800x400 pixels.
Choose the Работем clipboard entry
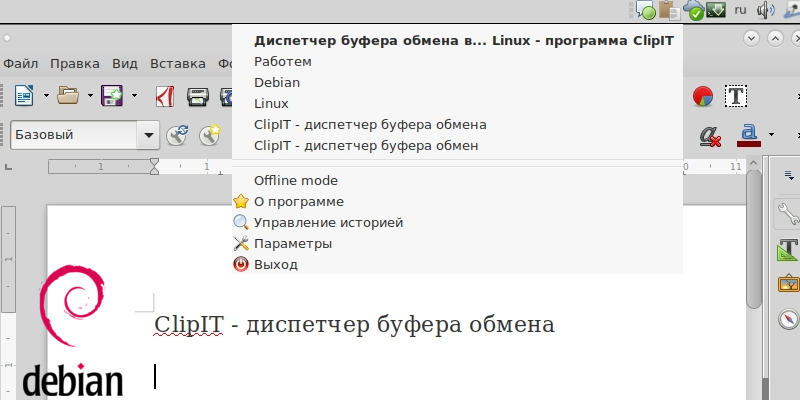457,62
